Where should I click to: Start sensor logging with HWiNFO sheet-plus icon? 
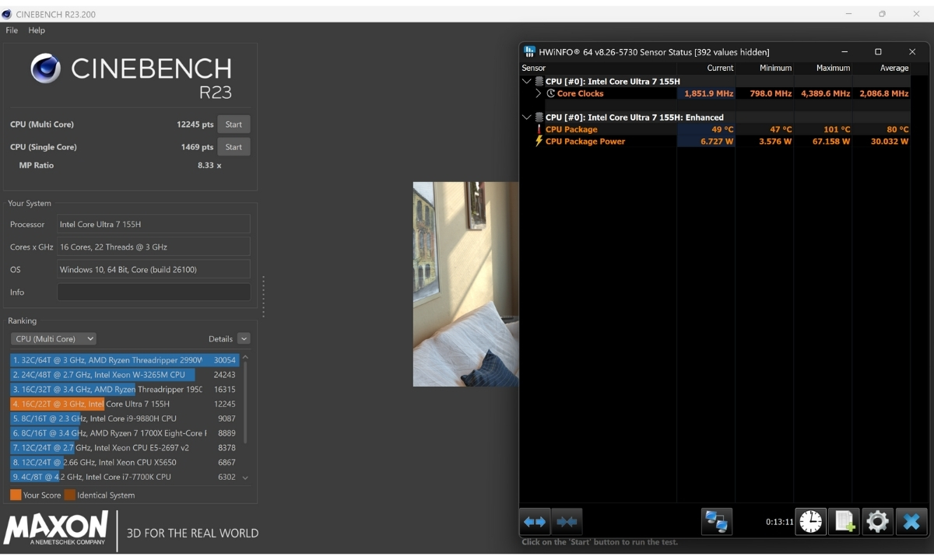(844, 521)
